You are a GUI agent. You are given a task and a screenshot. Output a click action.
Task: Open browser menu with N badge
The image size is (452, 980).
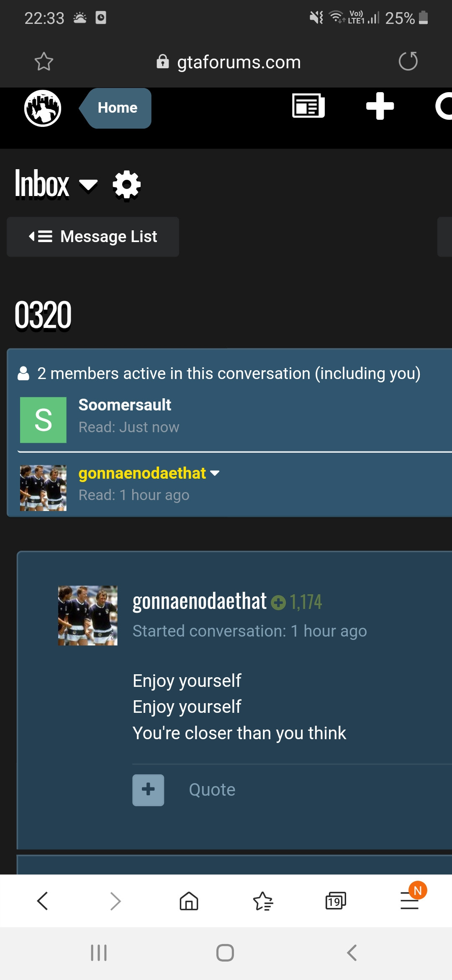coord(410,900)
